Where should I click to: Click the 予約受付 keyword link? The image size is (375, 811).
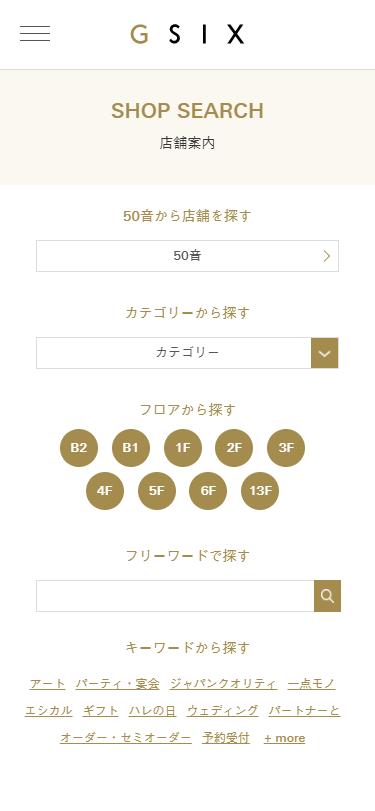coord(226,738)
